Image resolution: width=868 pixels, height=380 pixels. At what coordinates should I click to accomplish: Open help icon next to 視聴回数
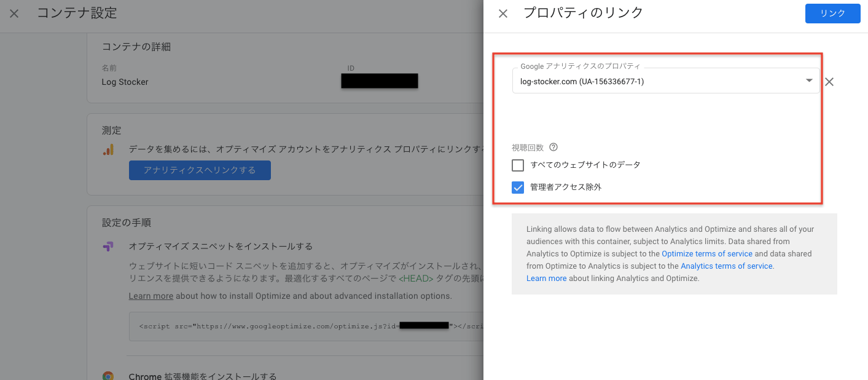(553, 147)
